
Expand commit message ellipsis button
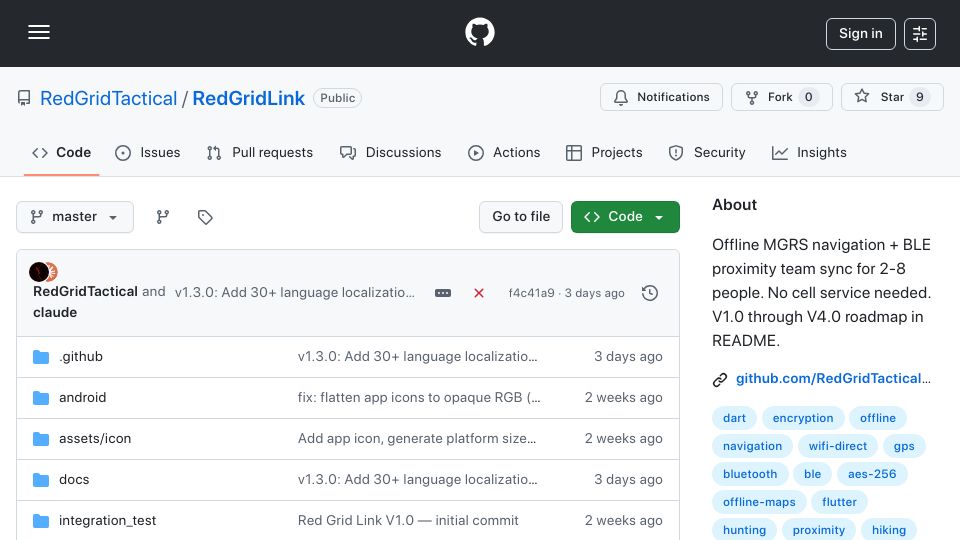443,293
